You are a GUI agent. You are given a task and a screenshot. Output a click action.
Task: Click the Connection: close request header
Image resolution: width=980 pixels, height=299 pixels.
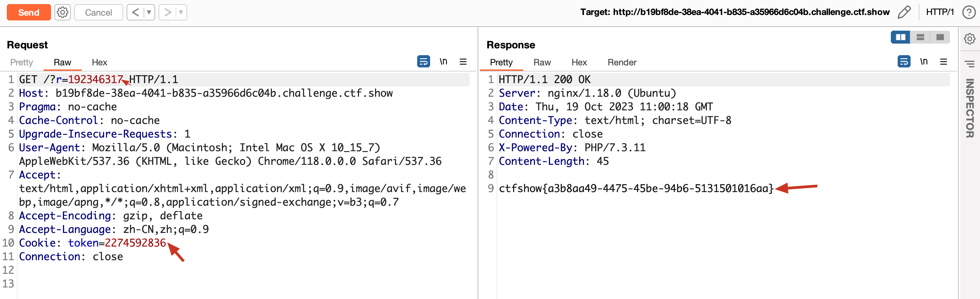(x=71, y=256)
